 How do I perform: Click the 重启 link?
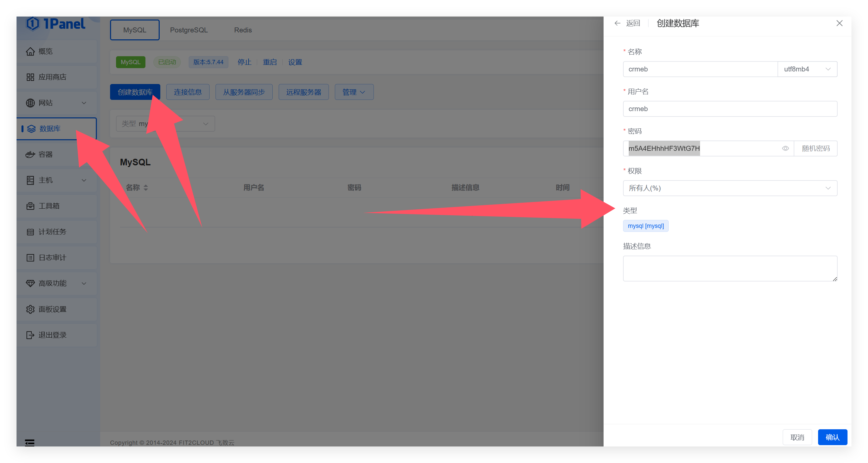(270, 62)
